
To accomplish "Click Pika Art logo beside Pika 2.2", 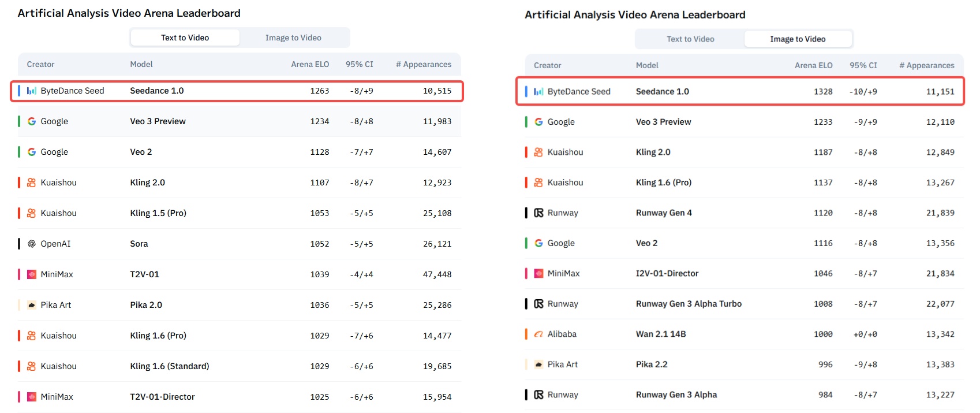I will point(538,364).
